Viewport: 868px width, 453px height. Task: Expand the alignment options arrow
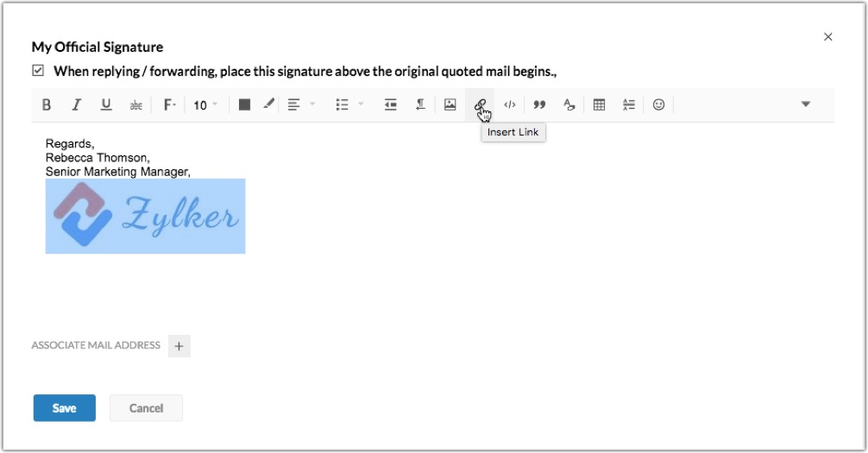click(x=312, y=104)
